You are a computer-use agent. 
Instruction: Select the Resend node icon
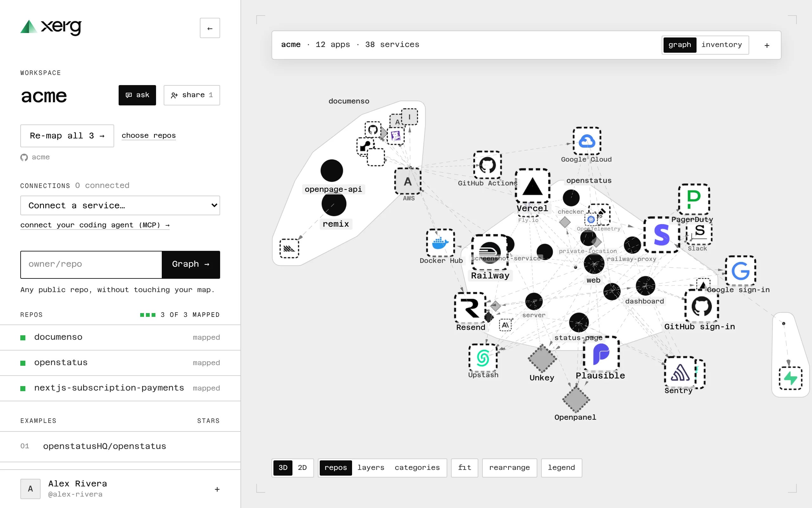[x=470, y=308]
